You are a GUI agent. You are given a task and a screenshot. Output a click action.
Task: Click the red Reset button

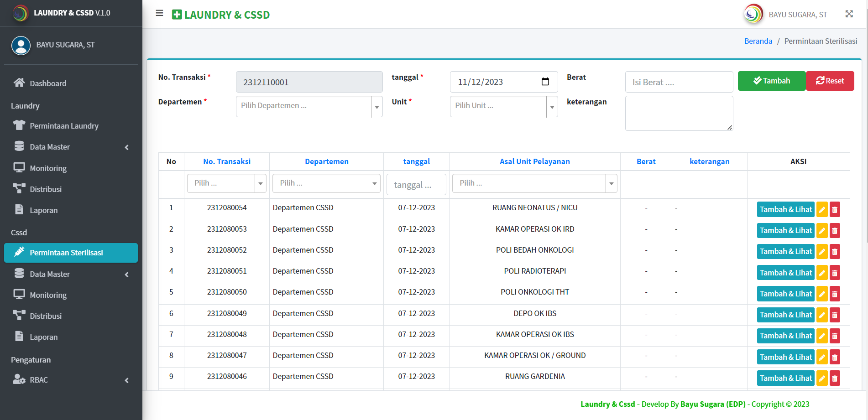(x=830, y=81)
